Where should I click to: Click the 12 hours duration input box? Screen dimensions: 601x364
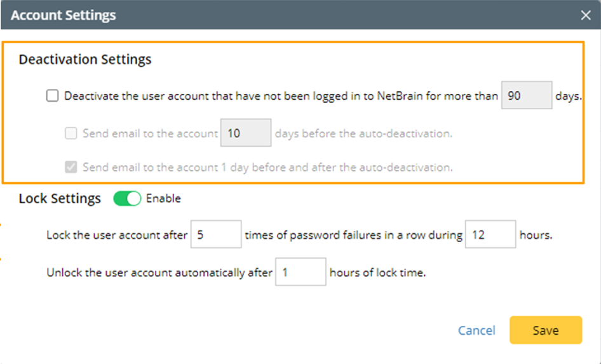490,235
